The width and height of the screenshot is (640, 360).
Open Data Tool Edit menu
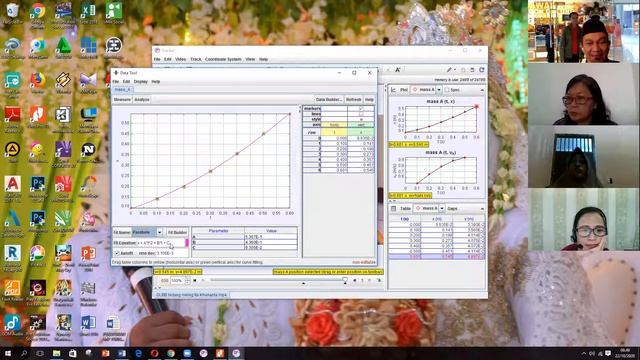tap(126, 82)
